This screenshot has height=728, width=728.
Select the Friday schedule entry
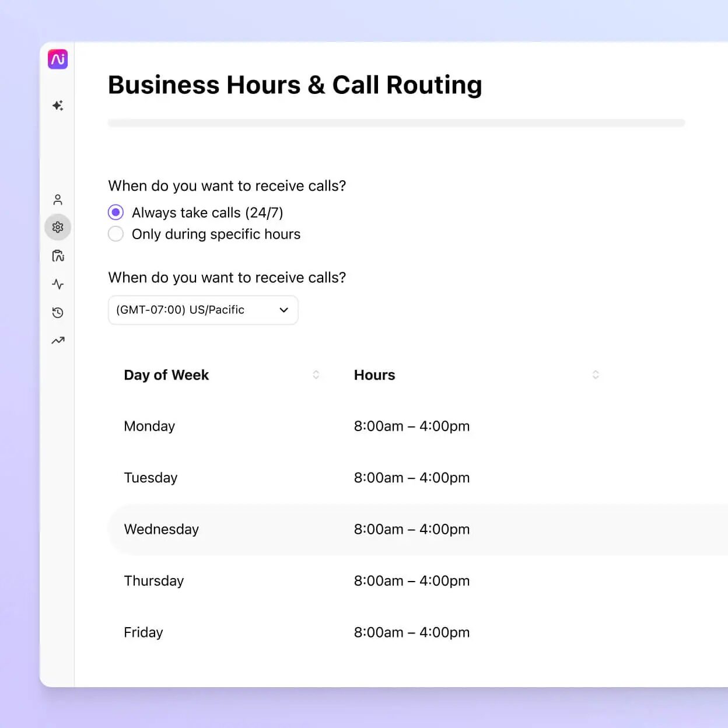143,632
